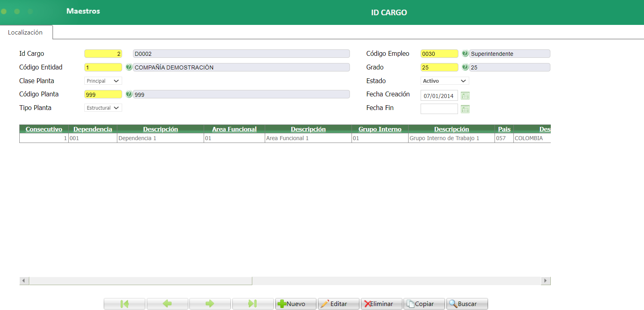
Task: Go to next record arrow button
Action: click(210, 304)
